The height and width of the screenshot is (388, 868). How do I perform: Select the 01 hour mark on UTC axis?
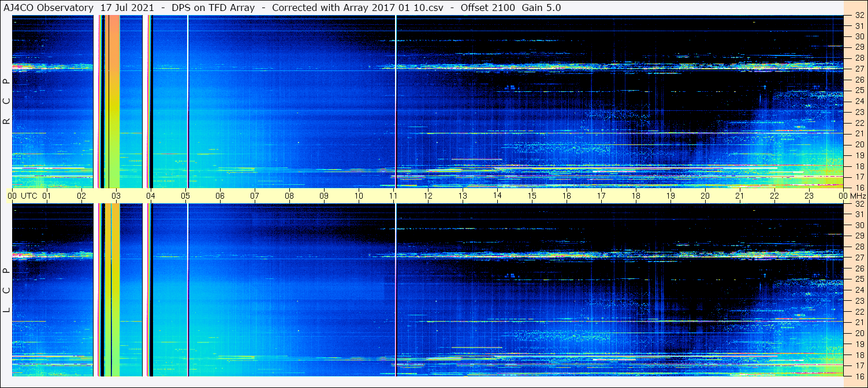[x=47, y=196]
